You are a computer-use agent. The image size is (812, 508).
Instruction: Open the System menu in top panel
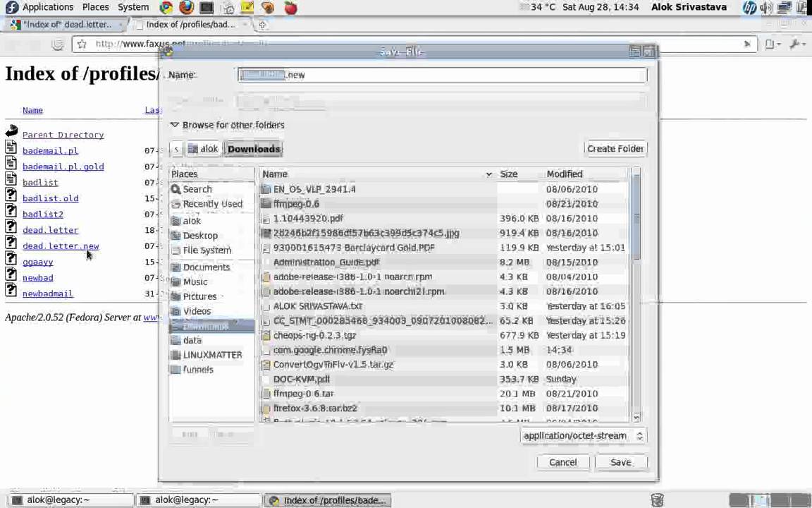(133, 7)
